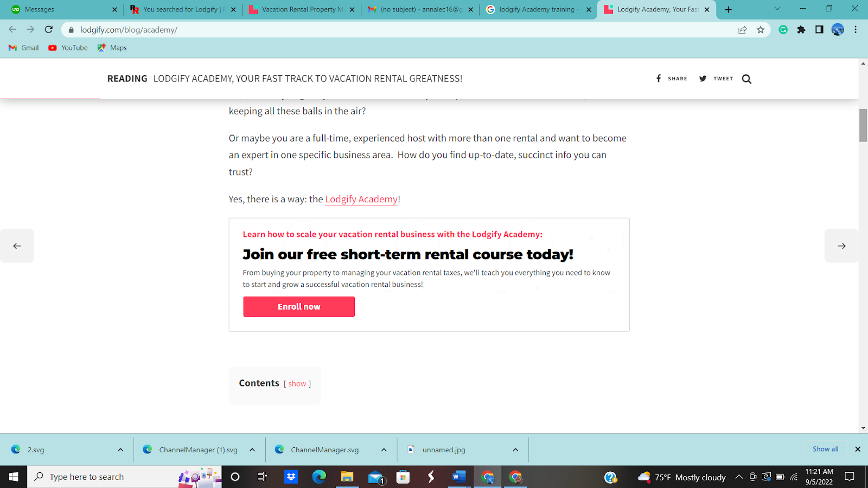
Task: Open the YouTube bookmark
Action: [x=68, y=48]
